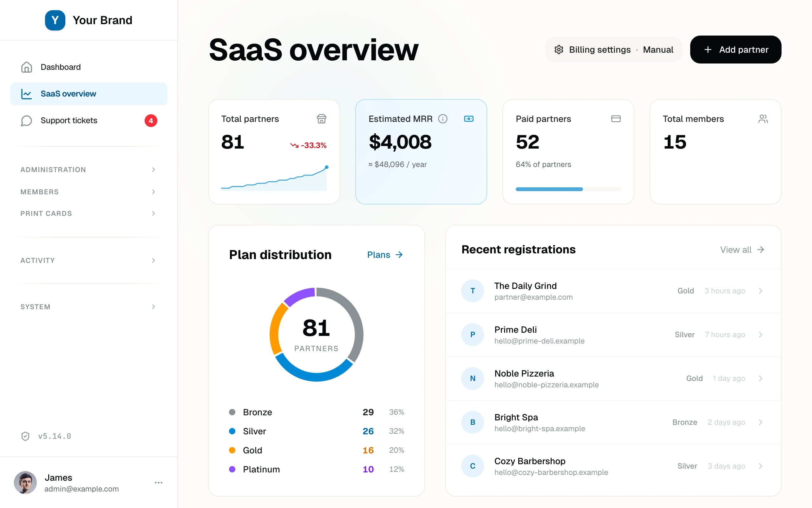The height and width of the screenshot is (508, 812).
Task: Open the three-dot menu beside James
Action: coord(158,483)
